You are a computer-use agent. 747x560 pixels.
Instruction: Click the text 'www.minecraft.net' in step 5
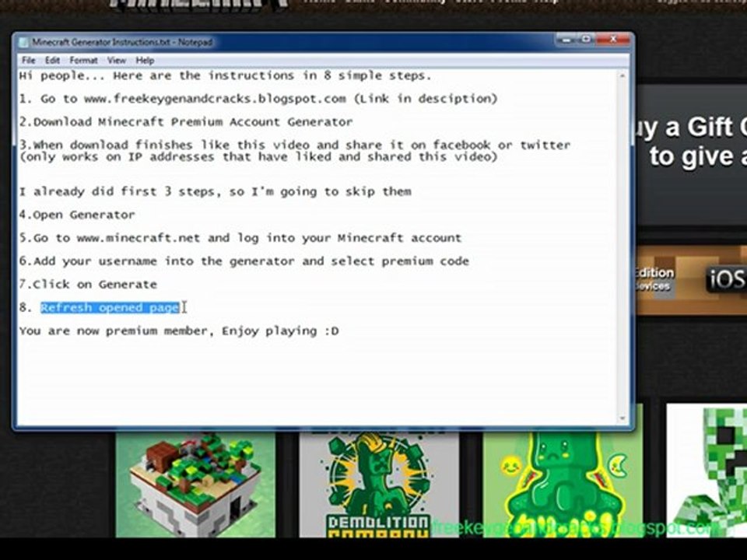[x=139, y=238]
